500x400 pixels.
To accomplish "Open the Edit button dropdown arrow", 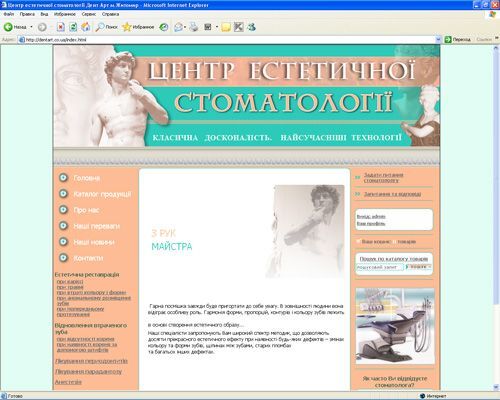I will coord(217,27).
